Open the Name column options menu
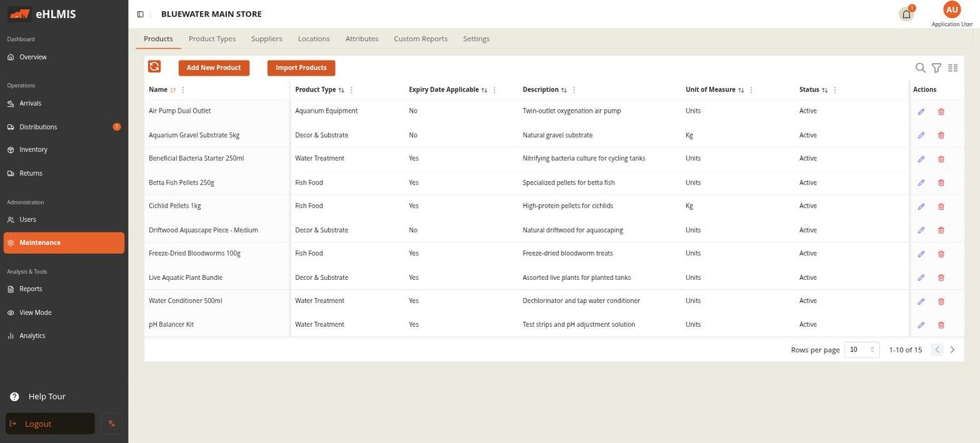The width and height of the screenshot is (980, 443). click(183, 90)
